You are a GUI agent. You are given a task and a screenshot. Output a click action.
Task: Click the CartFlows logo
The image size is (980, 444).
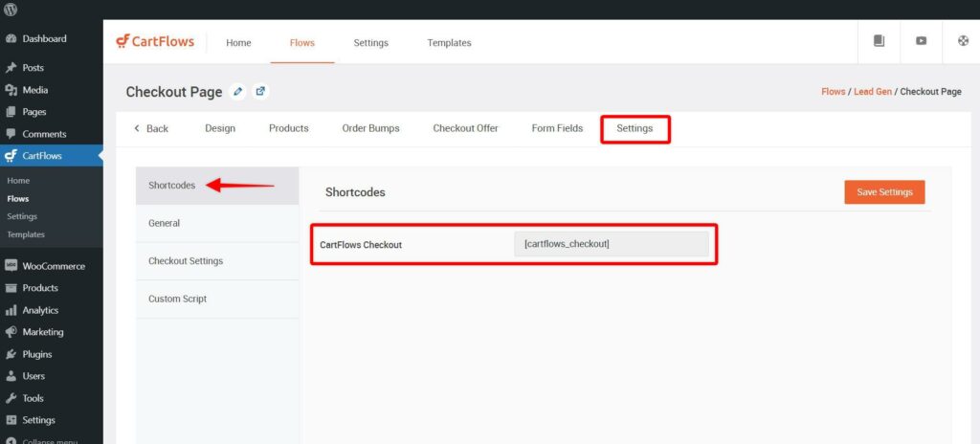(x=155, y=41)
